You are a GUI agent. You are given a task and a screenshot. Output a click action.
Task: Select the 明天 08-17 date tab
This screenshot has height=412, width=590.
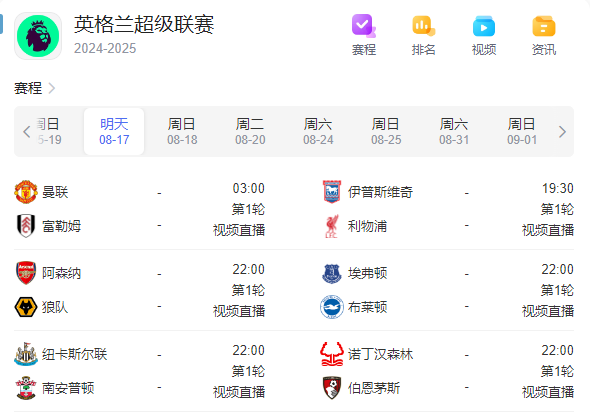click(114, 131)
